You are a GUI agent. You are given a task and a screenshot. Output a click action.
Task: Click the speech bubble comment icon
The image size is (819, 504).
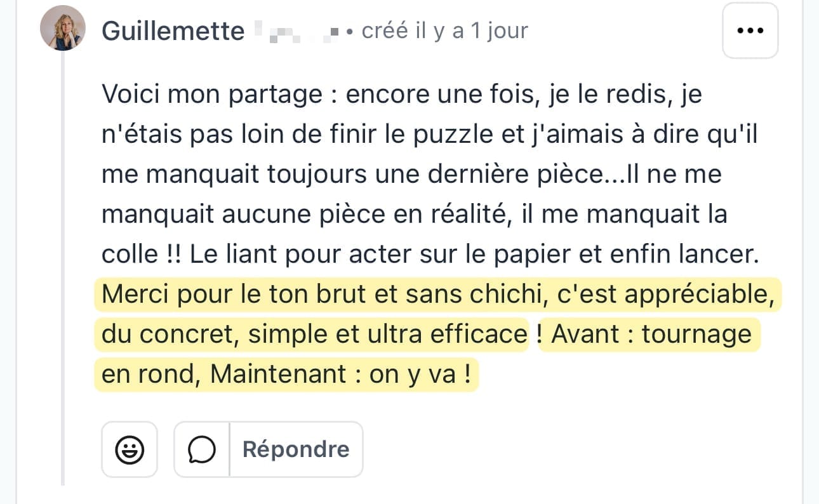click(202, 449)
